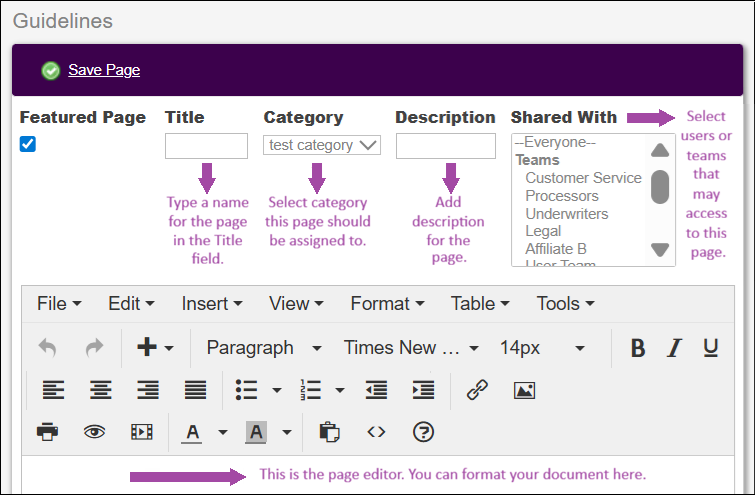Align text center

[x=101, y=390]
